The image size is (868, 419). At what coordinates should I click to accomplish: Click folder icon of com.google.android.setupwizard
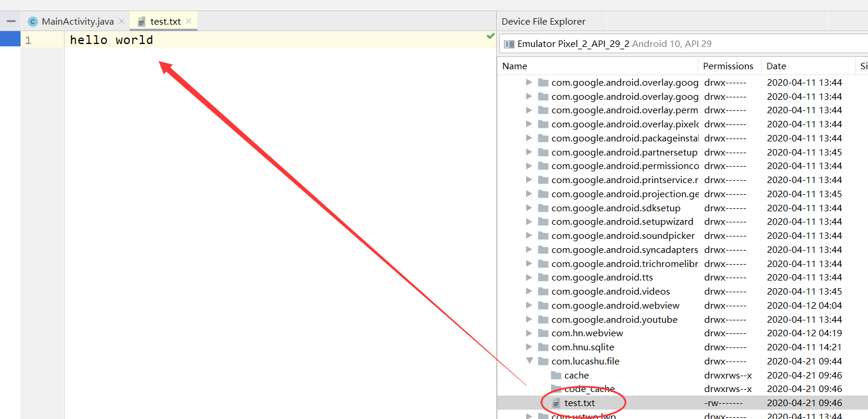pos(543,222)
